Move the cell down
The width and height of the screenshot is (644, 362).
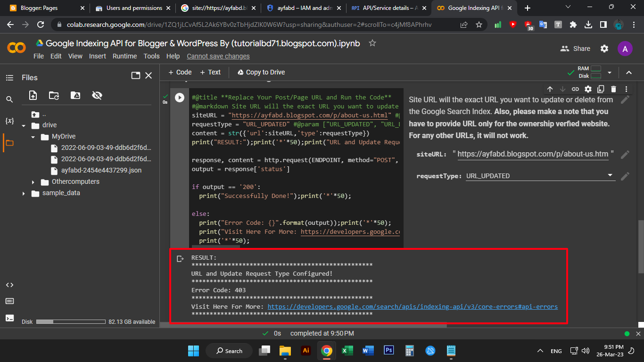pyautogui.click(x=562, y=89)
